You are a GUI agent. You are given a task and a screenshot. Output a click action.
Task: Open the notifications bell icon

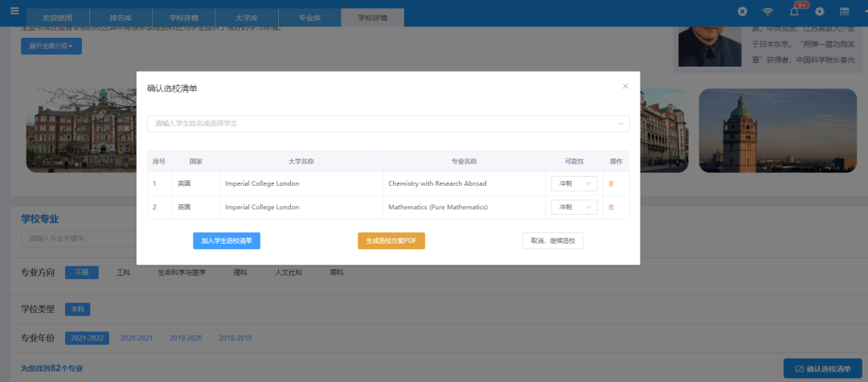(794, 11)
